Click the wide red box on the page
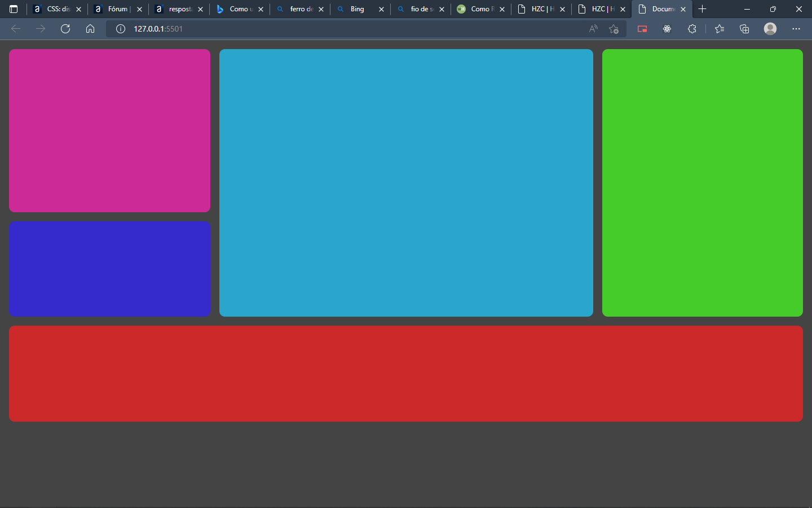Image resolution: width=812 pixels, height=508 pixels. point(406,374)
